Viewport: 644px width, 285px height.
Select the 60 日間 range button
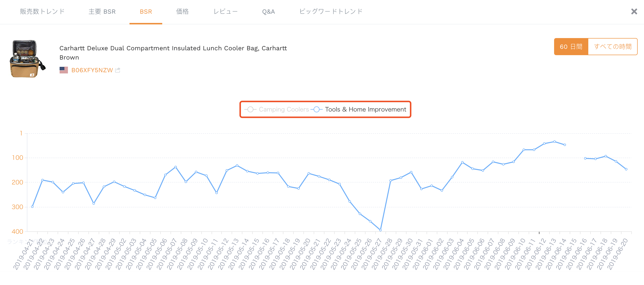[571, 47]
